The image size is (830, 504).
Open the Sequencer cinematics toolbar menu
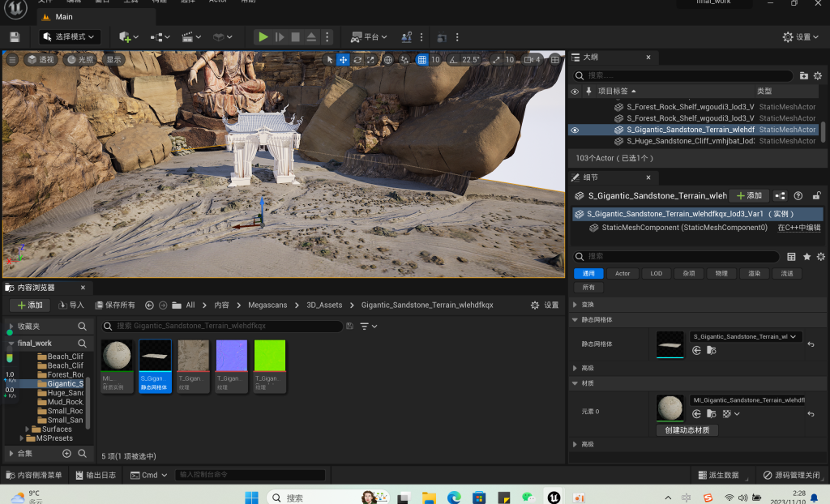pos(191,37)
